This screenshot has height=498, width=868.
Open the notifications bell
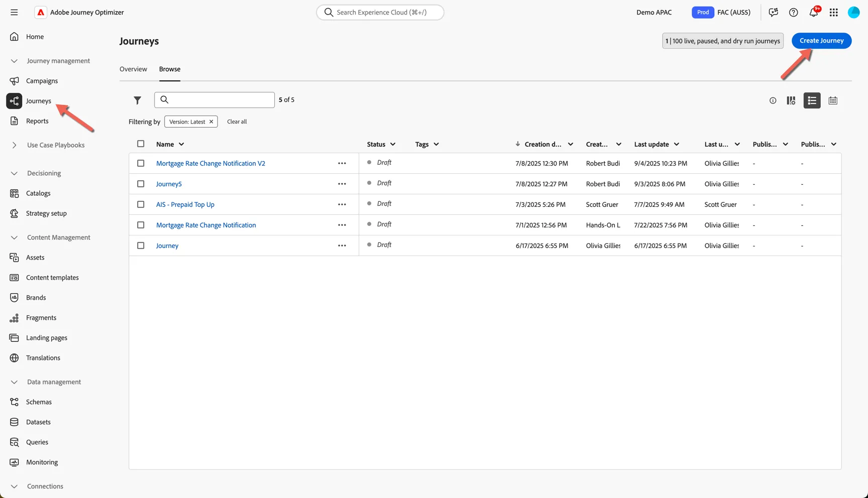(814, 12)
